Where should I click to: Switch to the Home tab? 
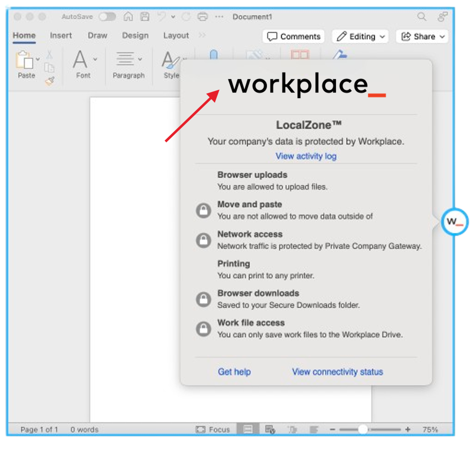[24, 36]
